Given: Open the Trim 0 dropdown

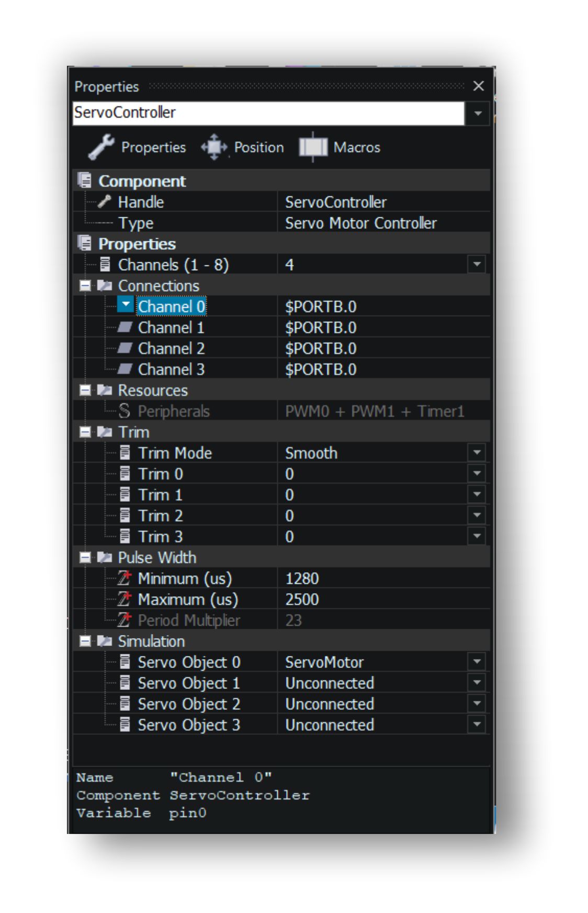Looking at the screenshot, I should point(477,473).
